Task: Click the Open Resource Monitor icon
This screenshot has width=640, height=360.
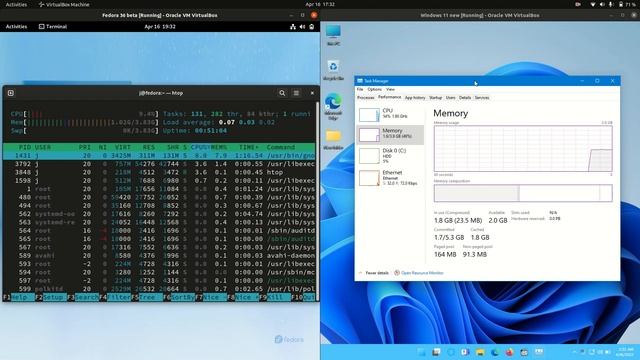Action: pyautogui.click(x=397, y=273)
